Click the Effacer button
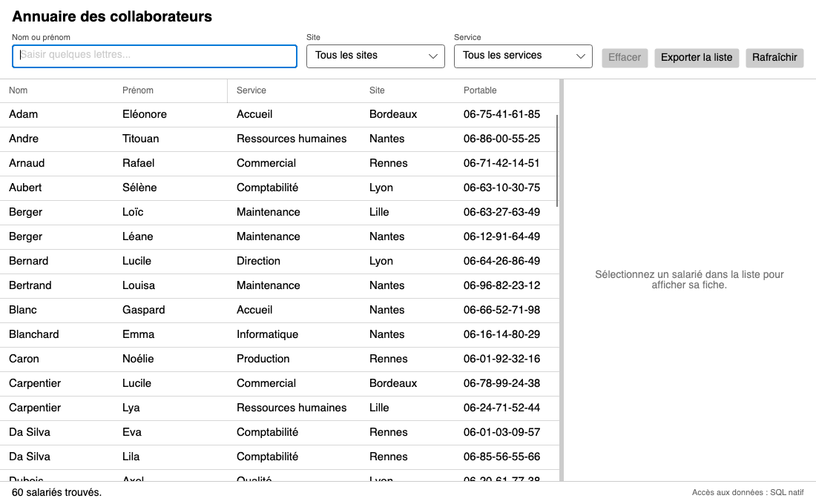 pos(625,57)
